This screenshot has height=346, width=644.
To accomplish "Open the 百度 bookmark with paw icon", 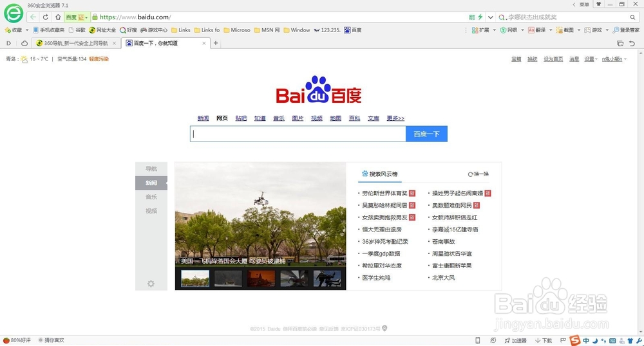I will tap(353, 30).
